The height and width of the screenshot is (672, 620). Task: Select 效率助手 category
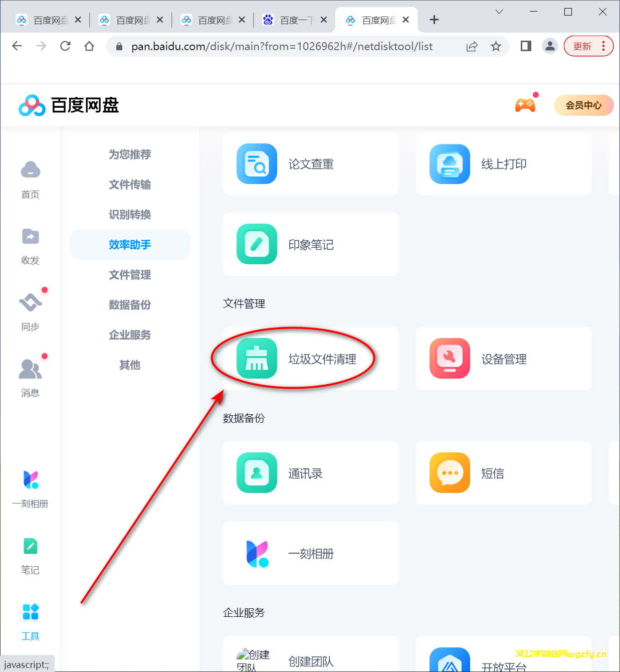[130, 245]
